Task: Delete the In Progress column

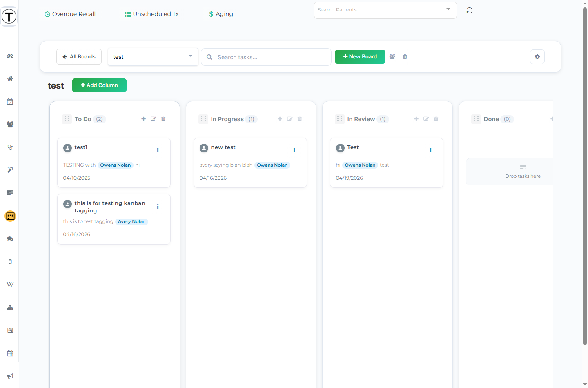Action: [300, 119]
